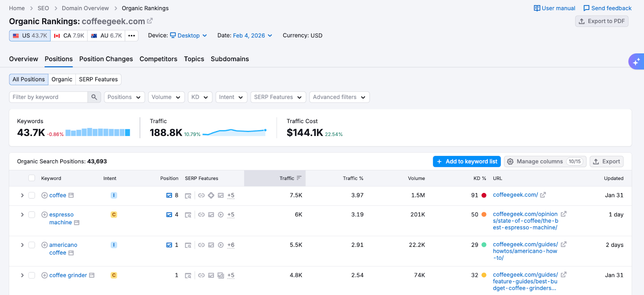Image resolution: width=644 pixels, height=295 pixels.
Task: Check the box for the coffee row
Action: 32,195
